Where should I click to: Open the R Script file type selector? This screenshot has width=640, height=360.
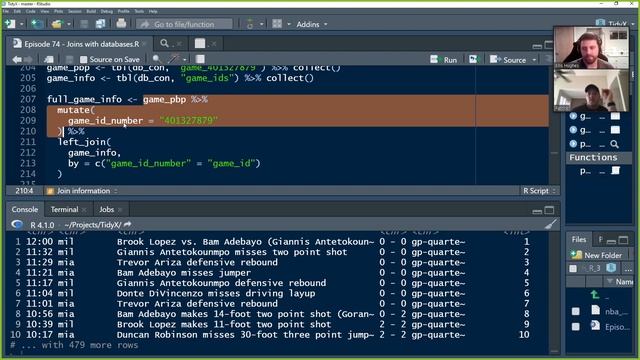(539, 191)
